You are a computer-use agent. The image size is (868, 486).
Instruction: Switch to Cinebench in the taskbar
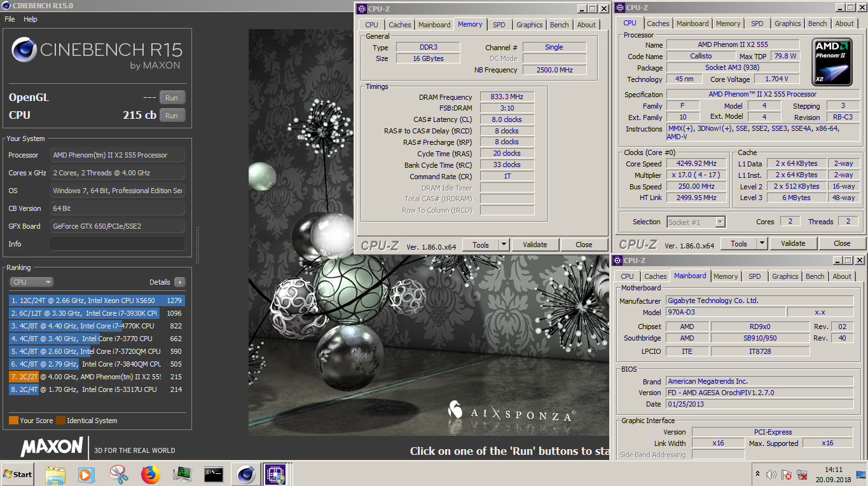pos(245,474)
